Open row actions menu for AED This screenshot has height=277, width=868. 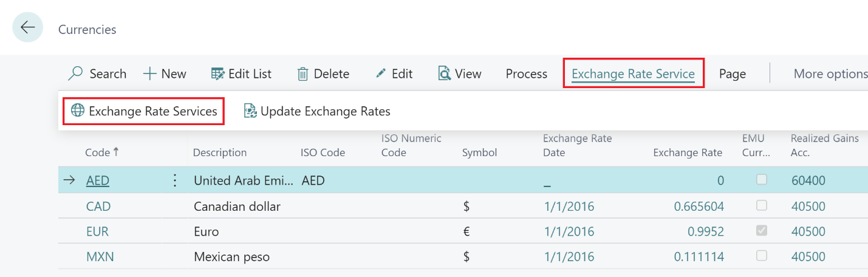pos(175,180)
